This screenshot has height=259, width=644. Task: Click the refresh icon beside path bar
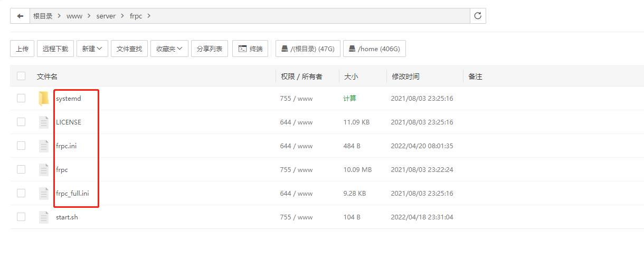tap(478, 16)
